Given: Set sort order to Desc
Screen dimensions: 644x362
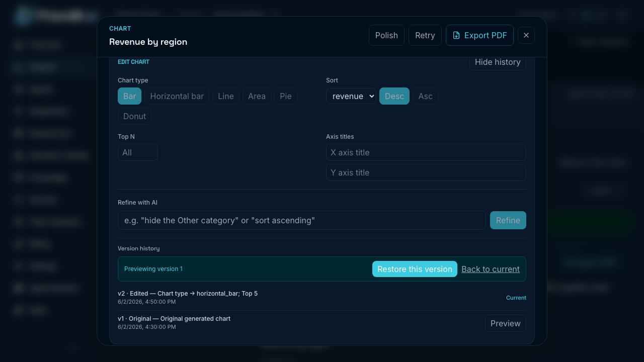Looking at the screenshot, I should click(x=394, y=96).
